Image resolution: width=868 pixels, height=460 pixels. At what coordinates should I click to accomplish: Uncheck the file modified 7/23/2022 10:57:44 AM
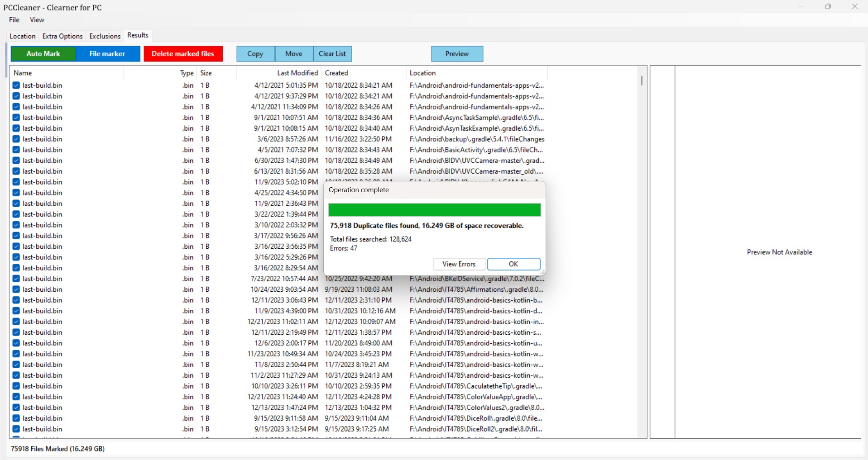pyautogui.click(x=16, y=279)
